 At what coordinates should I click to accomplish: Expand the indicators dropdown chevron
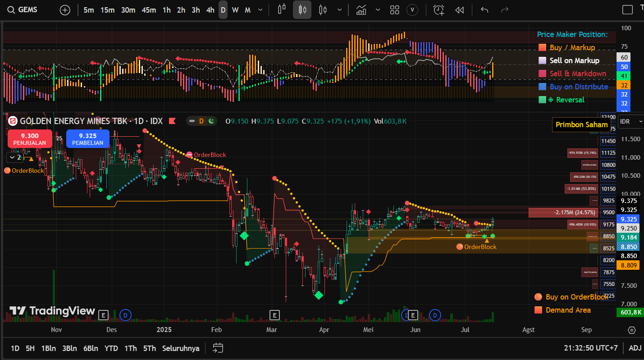pos(378,10)
